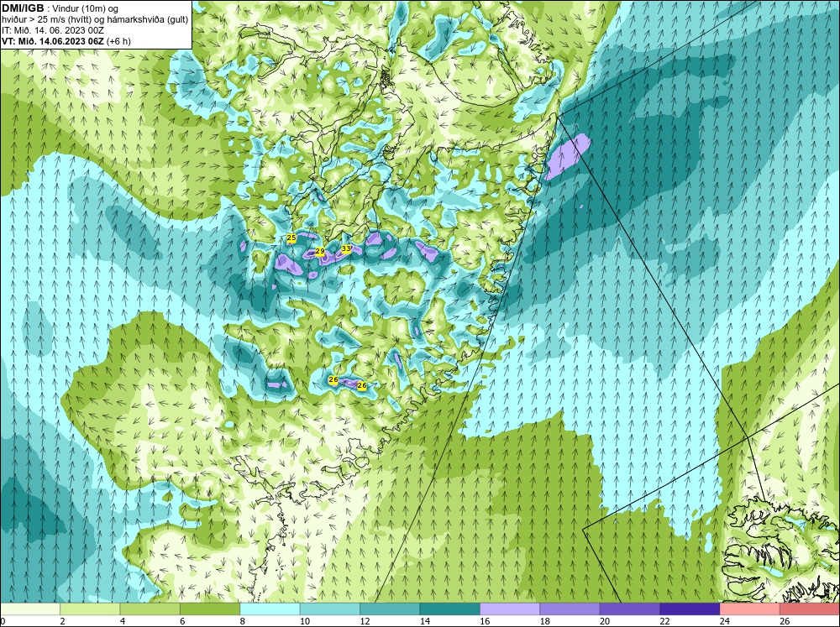The height and width of the screenshot is (627, 840).
Task: Click the western yellow gust label 26
Action: [x=333, y=380]
